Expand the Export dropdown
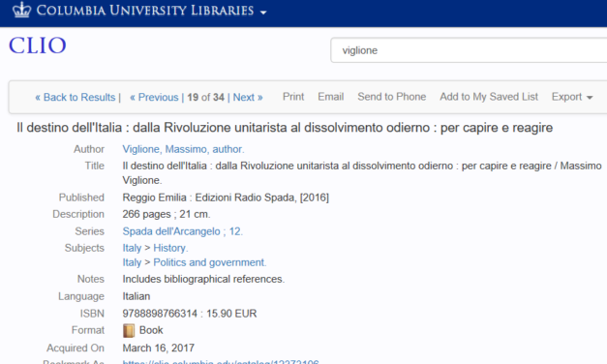The image size is (607, 364). coord(572,97)
